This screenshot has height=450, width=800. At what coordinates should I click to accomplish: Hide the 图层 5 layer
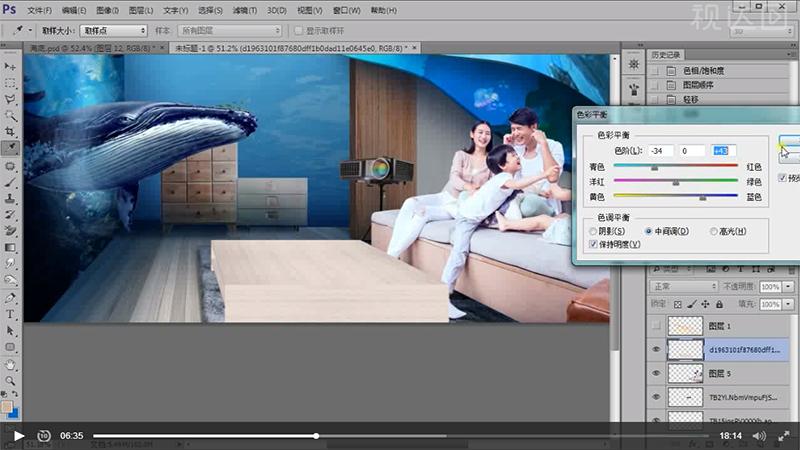tap(656, 373)
